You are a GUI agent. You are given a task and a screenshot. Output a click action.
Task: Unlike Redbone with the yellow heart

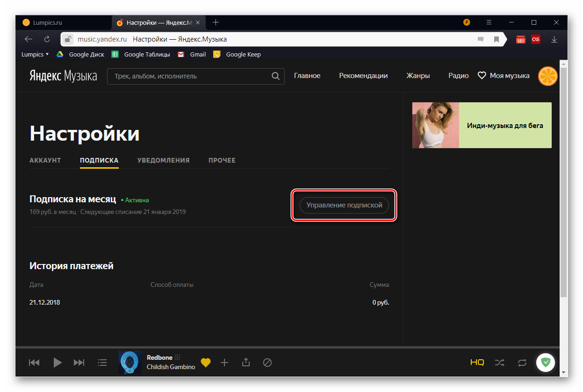[206, 363]
